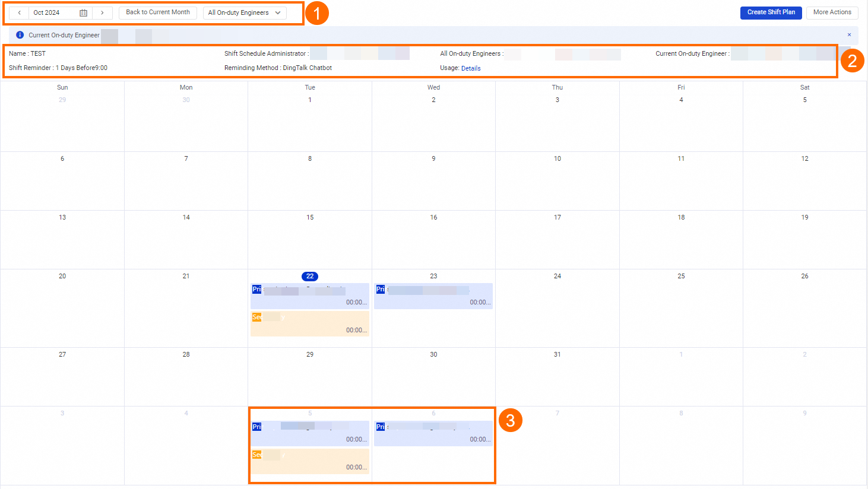Image resolution: width=868 pixels, height=489 pixels.
Task: Select today, October 22, in calendar
Action: [x=310, y=276]
